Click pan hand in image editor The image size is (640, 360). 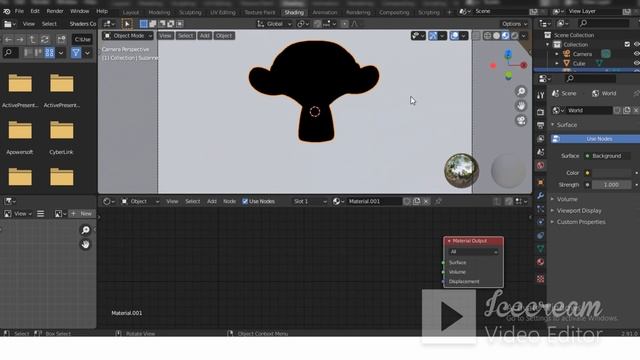85,244
